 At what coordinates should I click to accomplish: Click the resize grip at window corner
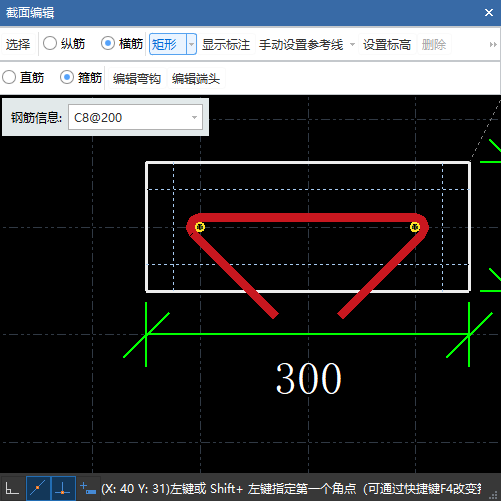point(494,495)
